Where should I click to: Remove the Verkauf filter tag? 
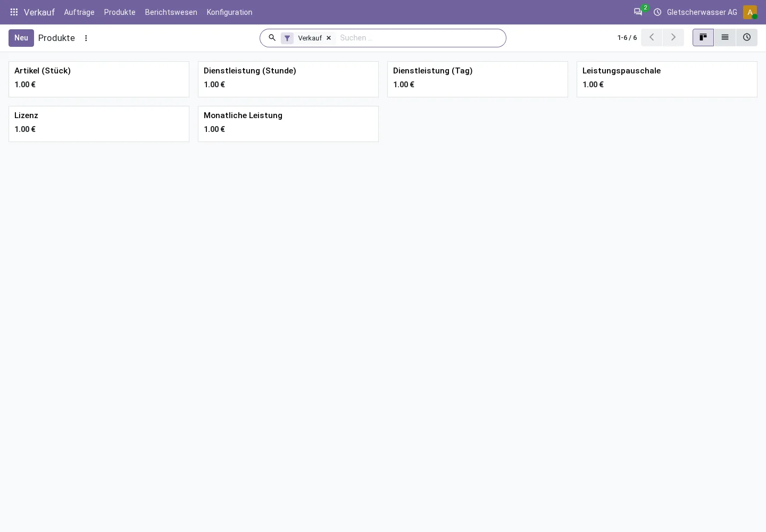coord(329,38)
